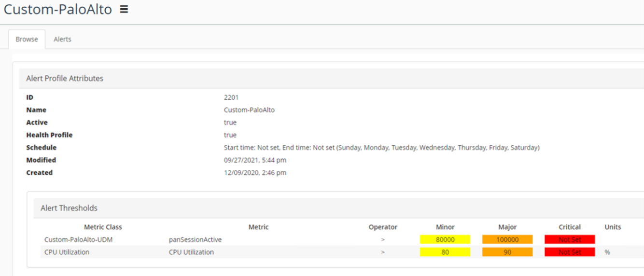Click the Custom-PaloAlto page title
This screenshot has width=644, height=276.
[58, 9]
